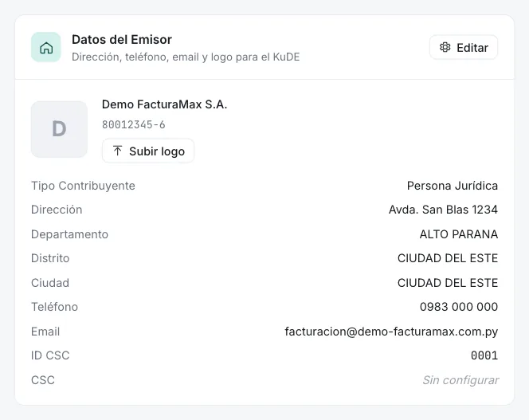Viewport: 529px width, 420px height.
Task: Click the Datos del Emisor heading
Action: coord(122,40)
